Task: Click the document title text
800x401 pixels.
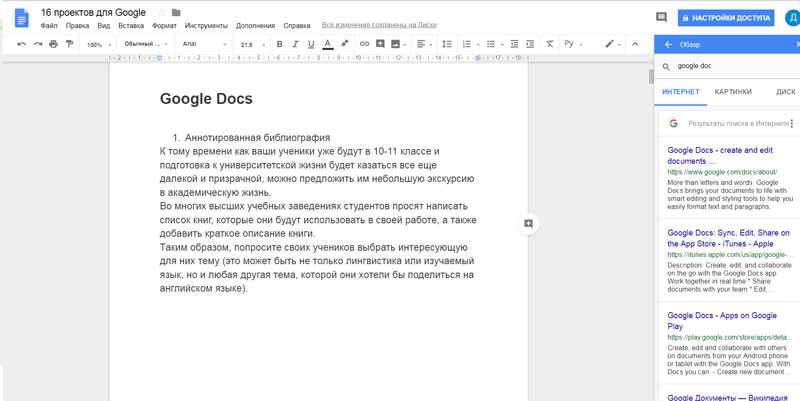Action: click(x=93, y=12)
